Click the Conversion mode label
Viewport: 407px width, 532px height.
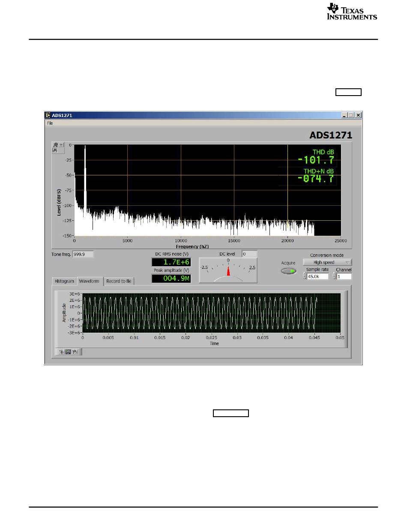pos(327,255)
